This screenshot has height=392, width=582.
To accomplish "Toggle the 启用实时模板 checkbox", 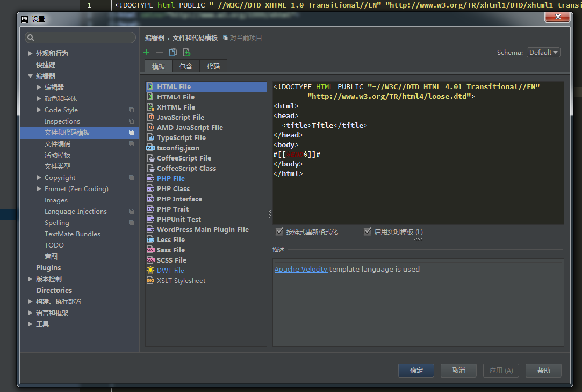I will pyautogui.click(x=367, y=231).
